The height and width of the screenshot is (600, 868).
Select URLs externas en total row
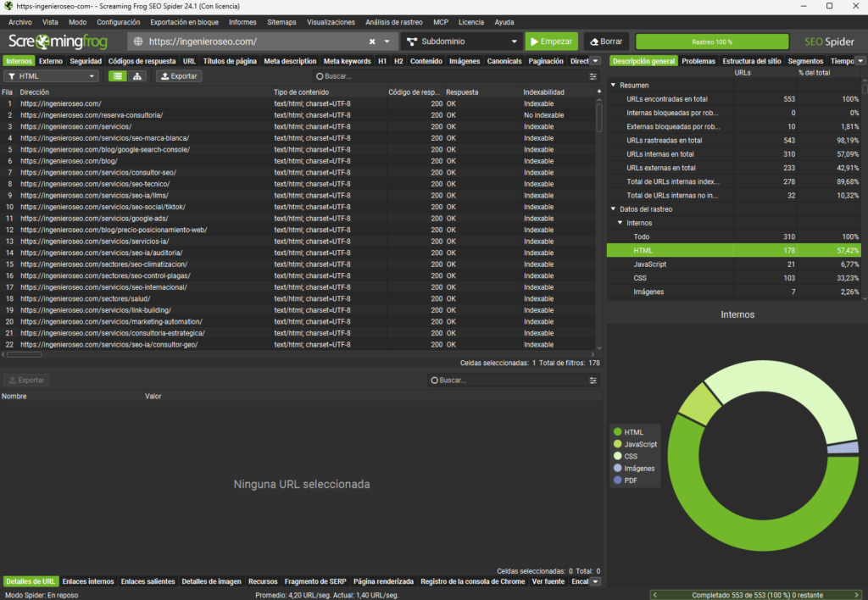pos(734,169)
